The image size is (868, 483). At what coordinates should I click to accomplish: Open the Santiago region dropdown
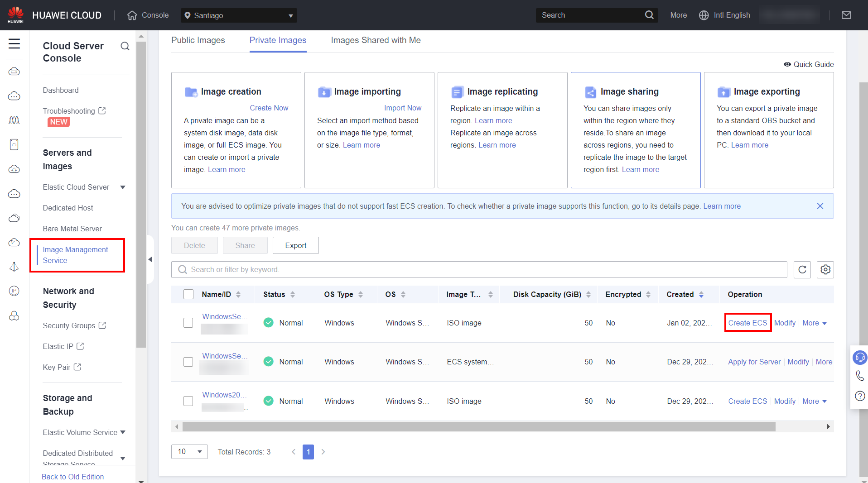[239, 15]
